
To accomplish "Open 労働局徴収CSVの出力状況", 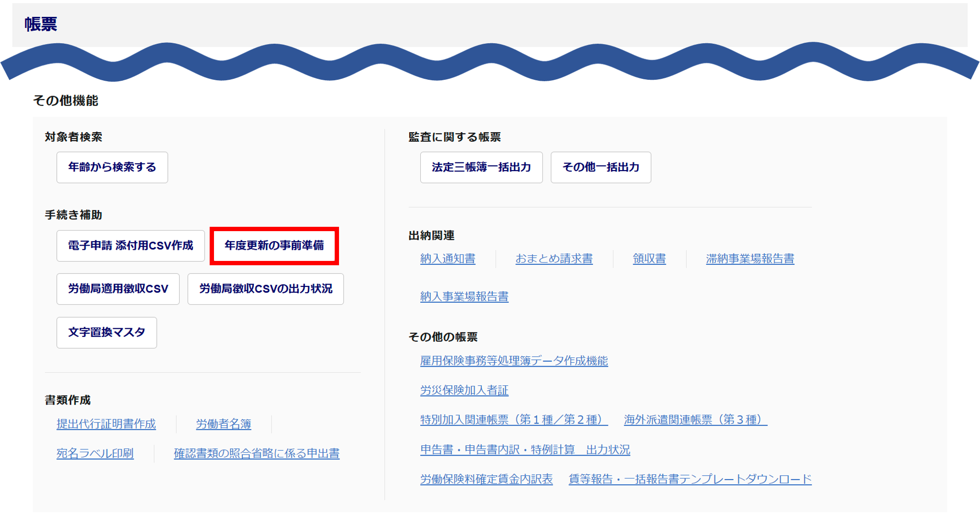I will tap(265, 289).
